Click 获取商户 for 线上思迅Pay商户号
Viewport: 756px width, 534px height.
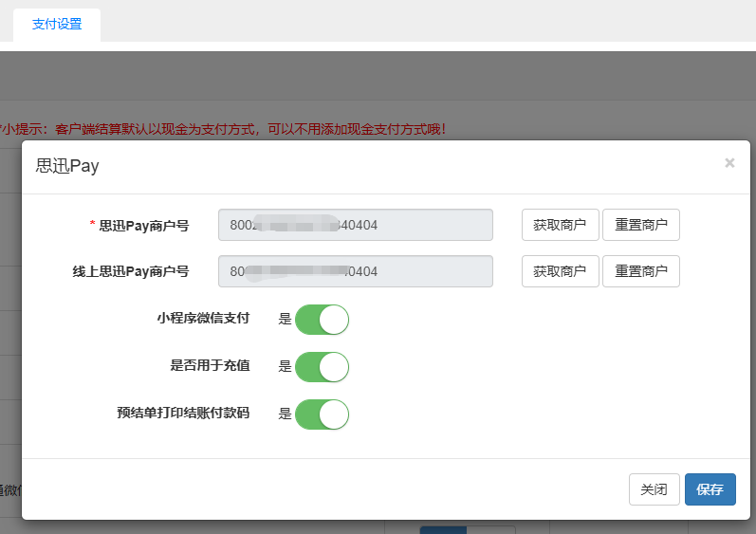tap(560, 271)
